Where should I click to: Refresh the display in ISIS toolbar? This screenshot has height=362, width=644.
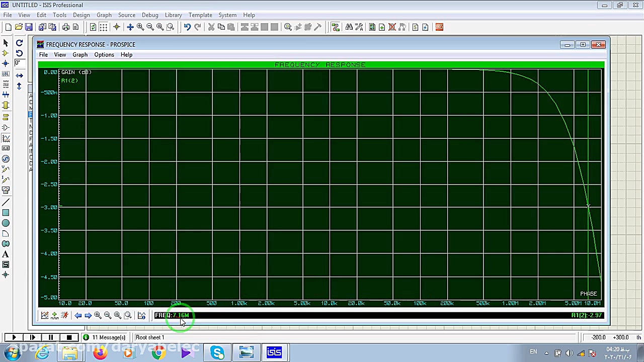point(93,27)
